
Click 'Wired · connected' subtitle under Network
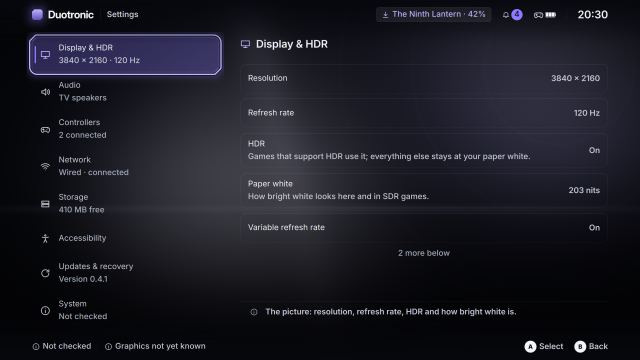(x=93, y=172)
